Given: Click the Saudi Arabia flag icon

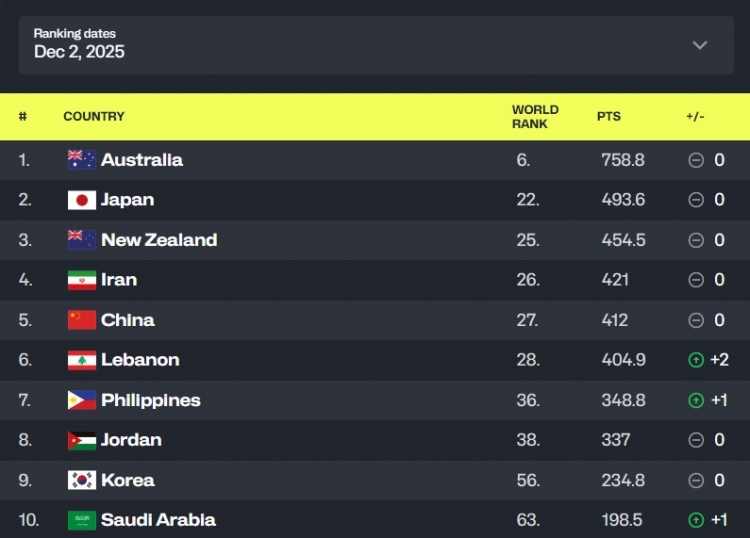Looking at the screenshot, I should click(82, 520).
